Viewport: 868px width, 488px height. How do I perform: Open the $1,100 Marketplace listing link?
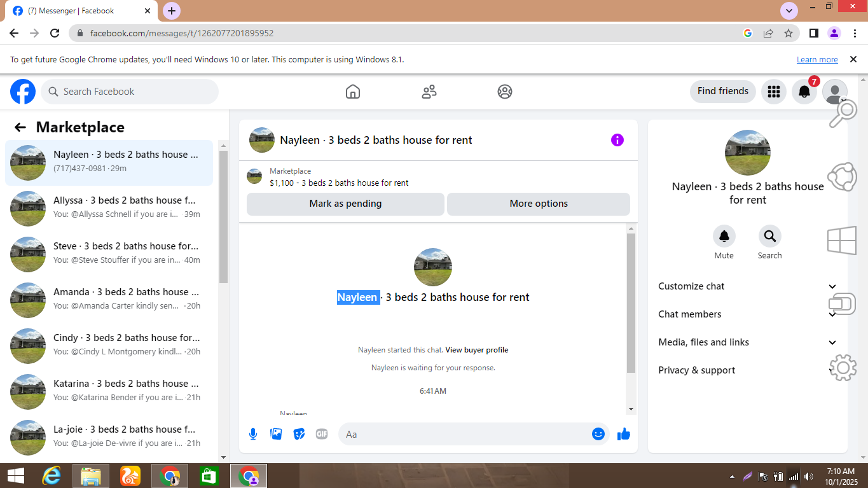[x=339, y=183]
